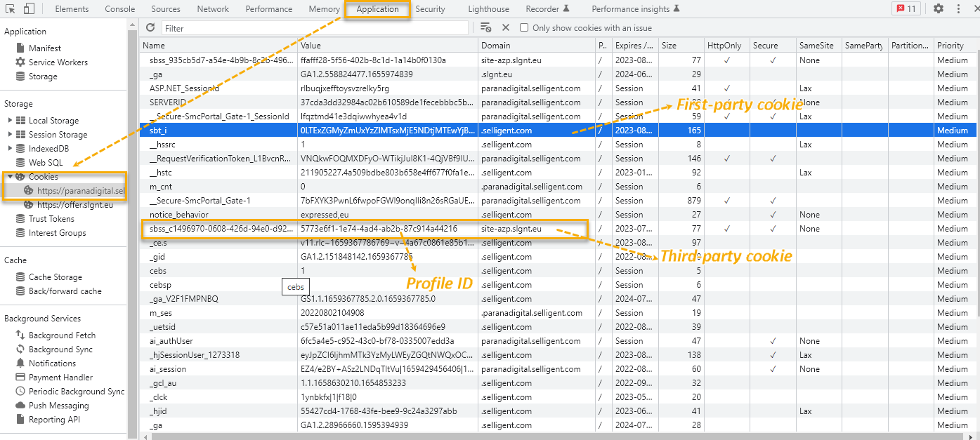The image size is (980, 440).
Task: Open DevTools settings gear
Action: 939,9
